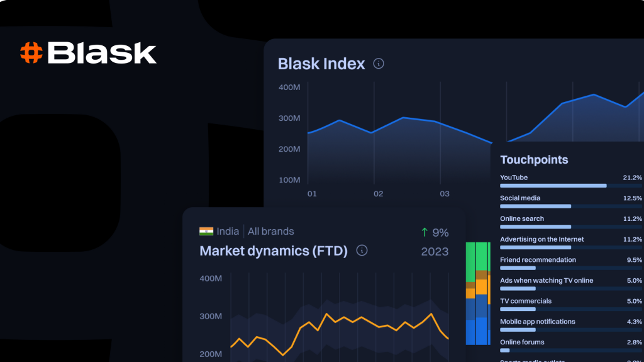The width and height of the screenshot is (644, 362).
Task: Click the Friend recommendation 9.5% value
Action: [x=634, y=260]
